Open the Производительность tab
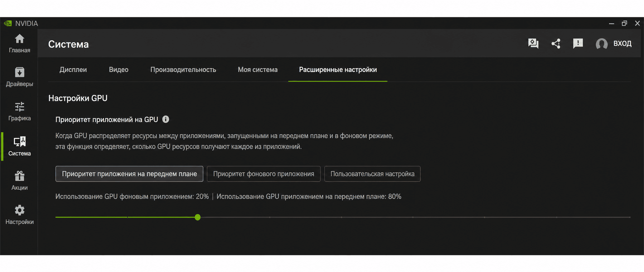The width and height of the screenshot is (644, 272). pos(183,70)
